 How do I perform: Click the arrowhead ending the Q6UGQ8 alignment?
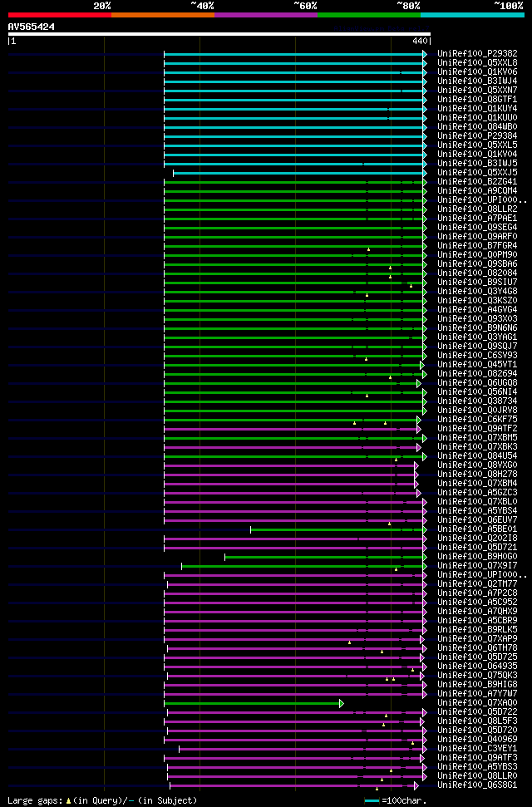419,383
